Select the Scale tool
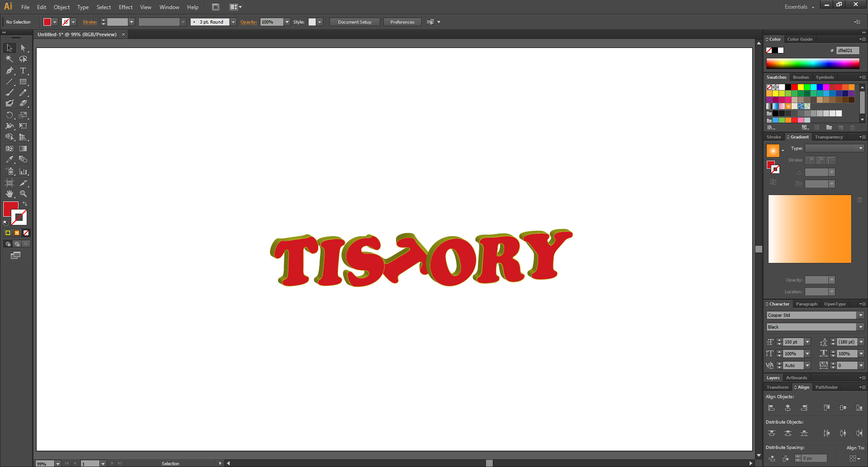868x467 pixels. [x=23, y=115]
